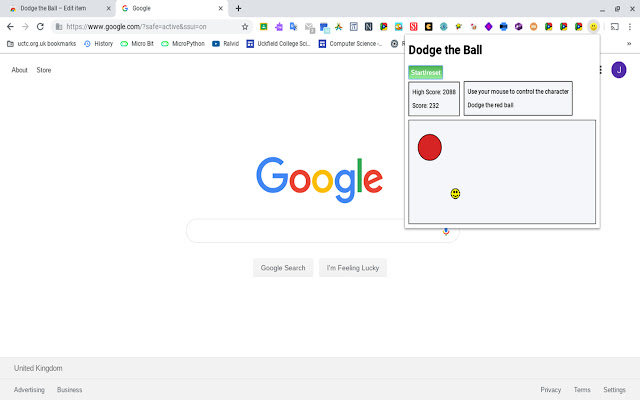This screenshot has height=400, width=640.
Task: Click the purple hexagon extension icon
Action: click(x=518, y=27)
